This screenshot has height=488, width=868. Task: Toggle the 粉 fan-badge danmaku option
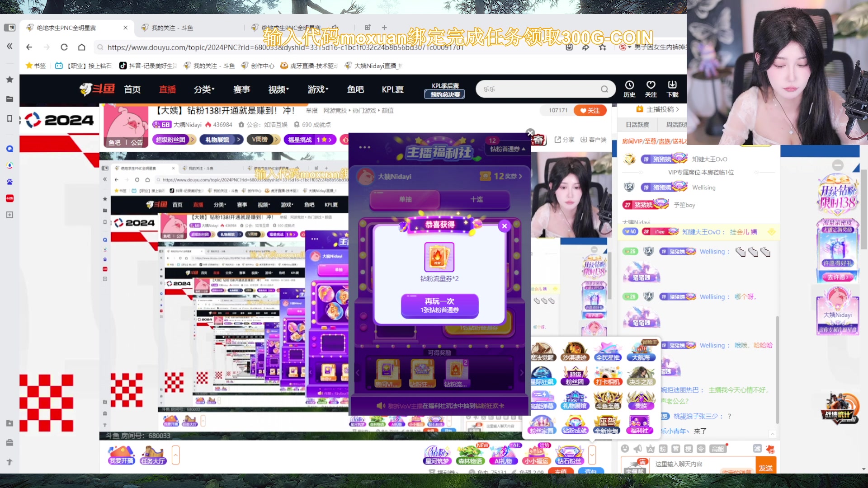pyautogui.click(x=663, y=449)
